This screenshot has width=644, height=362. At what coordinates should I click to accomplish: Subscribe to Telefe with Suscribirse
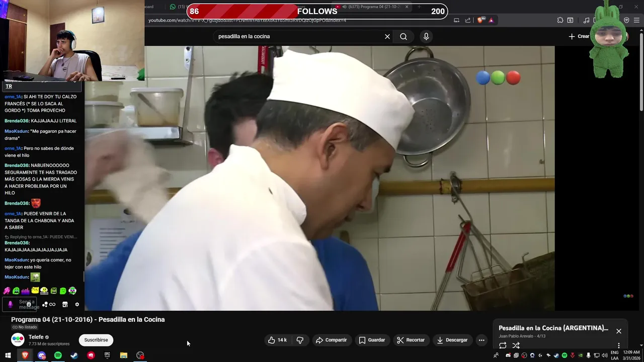coord(96,340)
